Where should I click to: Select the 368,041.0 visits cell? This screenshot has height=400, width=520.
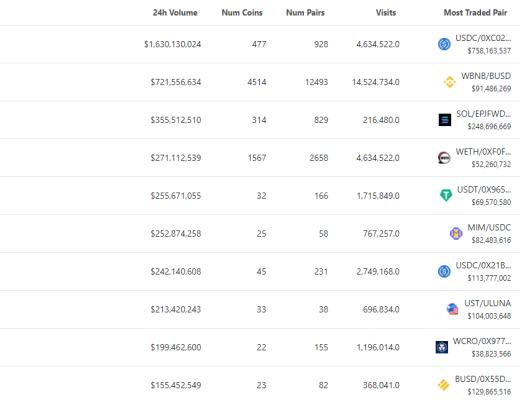(381, 385)
